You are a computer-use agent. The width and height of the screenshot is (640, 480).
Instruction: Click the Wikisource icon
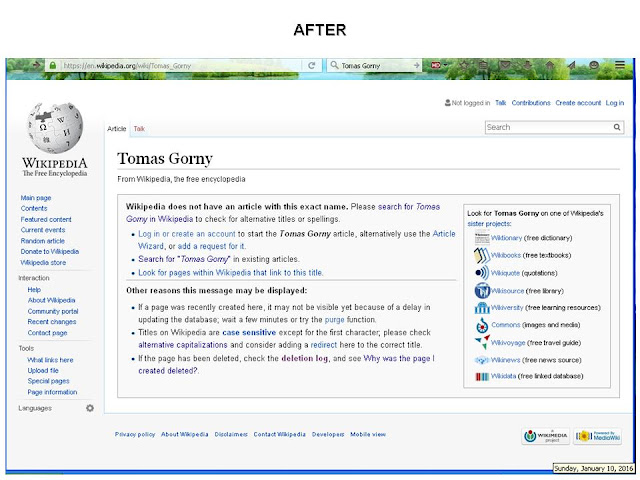[482, 291]
